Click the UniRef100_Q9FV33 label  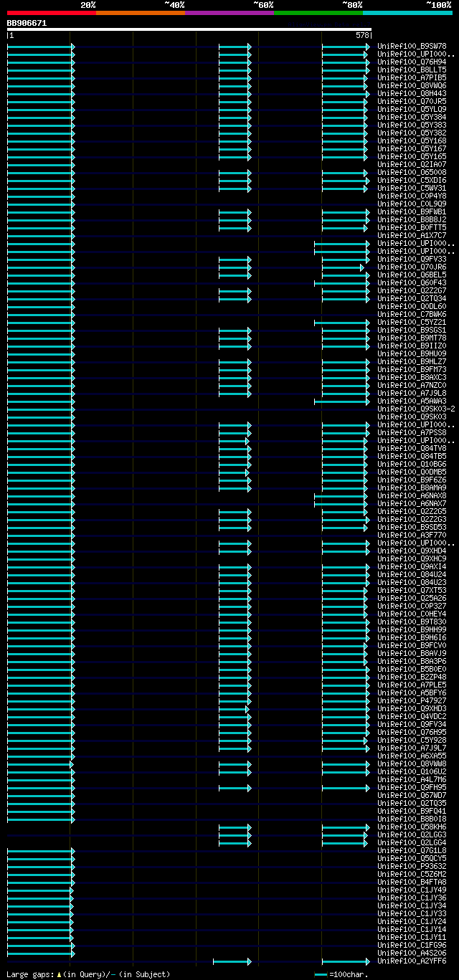click(412, 260)
